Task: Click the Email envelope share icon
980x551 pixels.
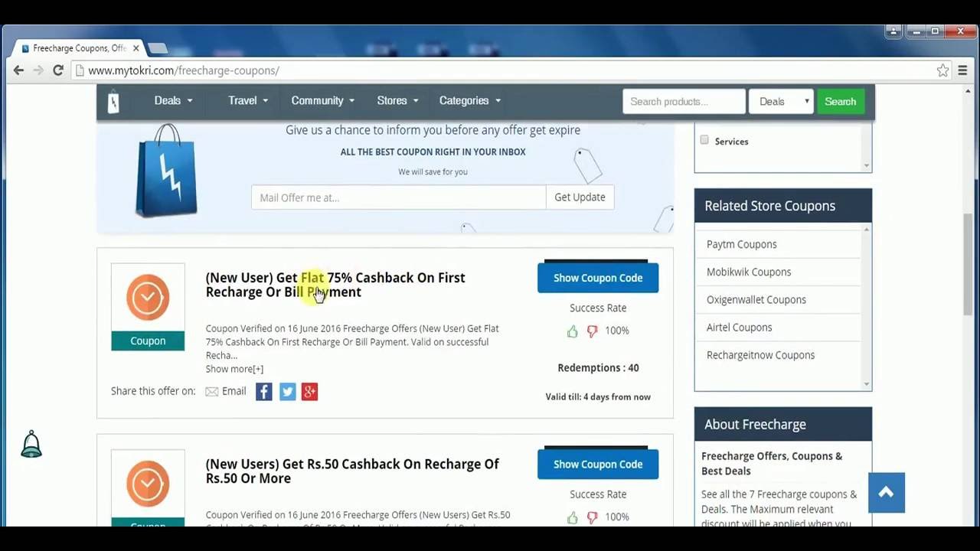Action: tap(212, 392)
